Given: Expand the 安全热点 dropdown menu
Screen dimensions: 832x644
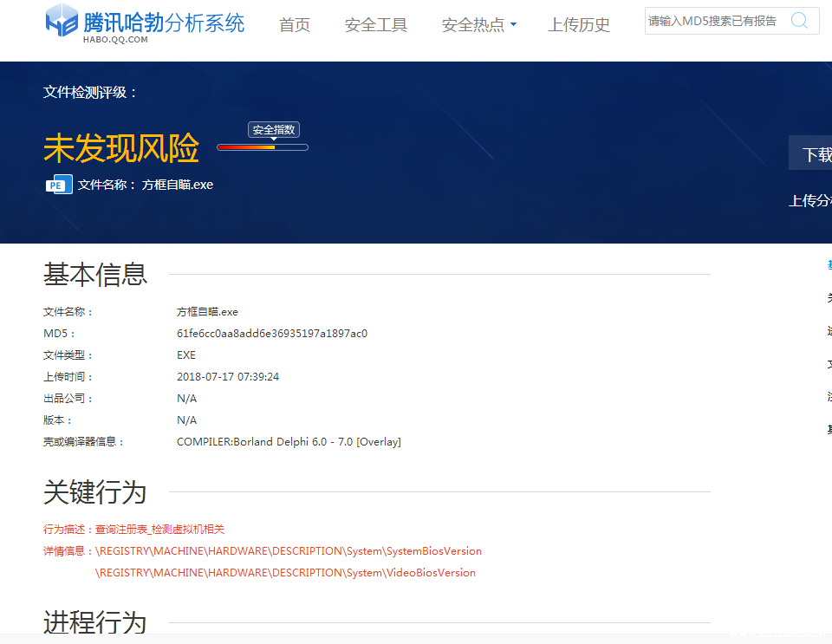Looking at the screenshot, I should tap(478, 25).
